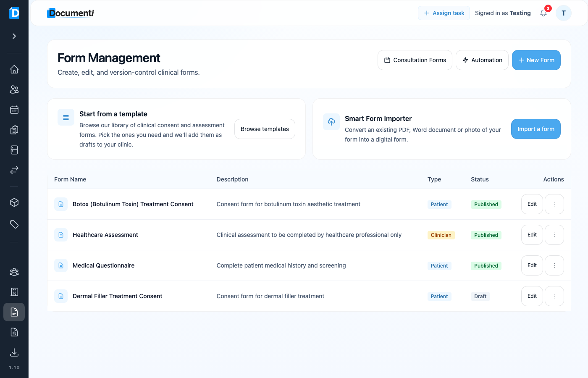Open the transfer arrows icon in the sidebar

[x=14, y=170]
